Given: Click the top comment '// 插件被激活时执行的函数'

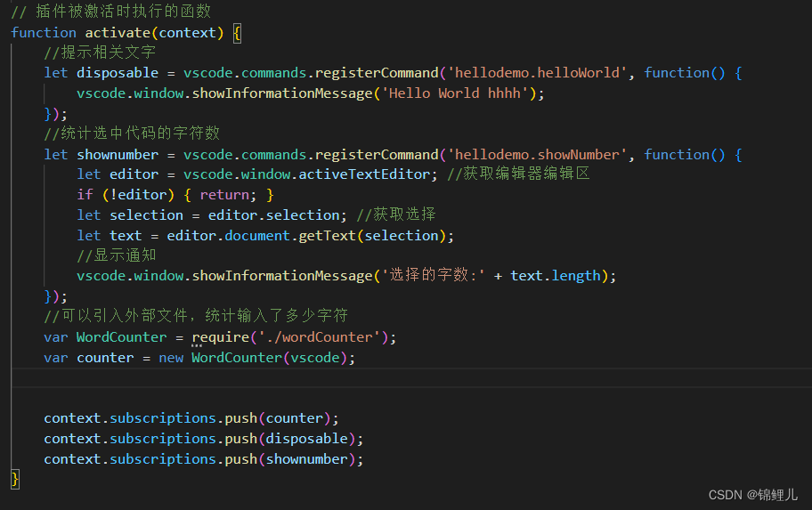Looking at the screenshot, I should pyautogui.click(x=111, y=12).
